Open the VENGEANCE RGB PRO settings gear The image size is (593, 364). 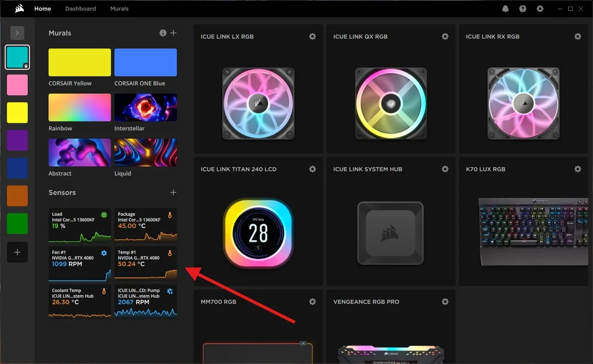point(445,302)
